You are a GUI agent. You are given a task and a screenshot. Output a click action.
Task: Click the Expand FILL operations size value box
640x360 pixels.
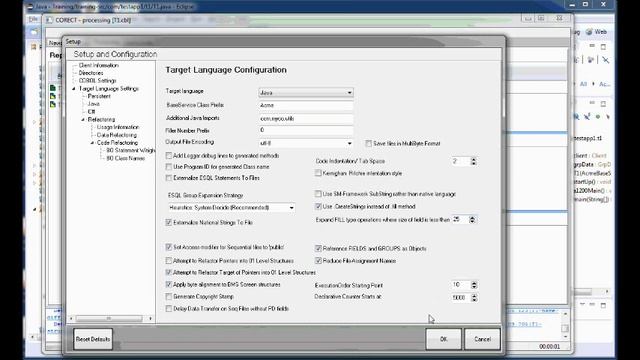coord(460,220)
